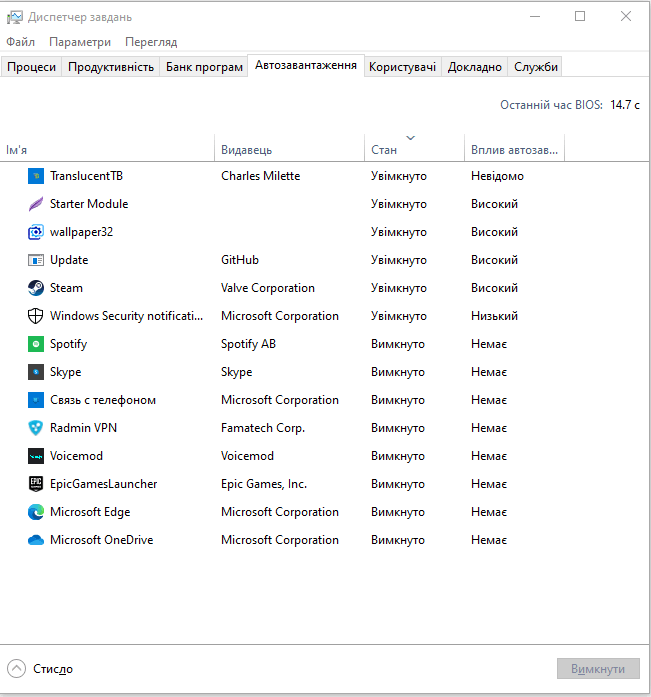
Task: Maximize the Task Manager window
Action: pos(580,16)
